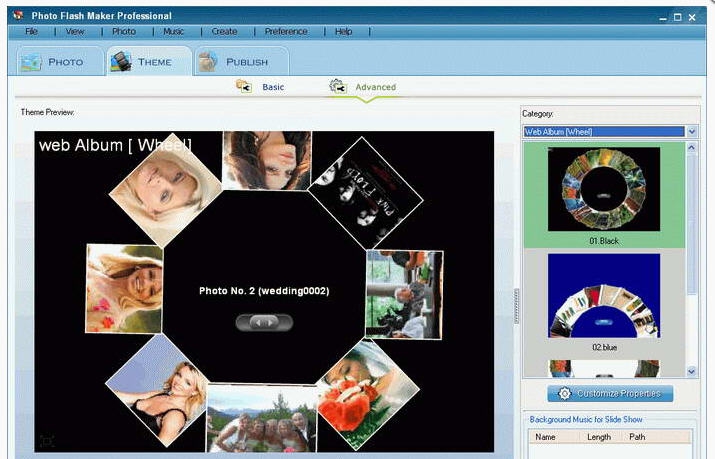Click the Photo tab picture icon
The image size is (715, 459).
point(31,63)
